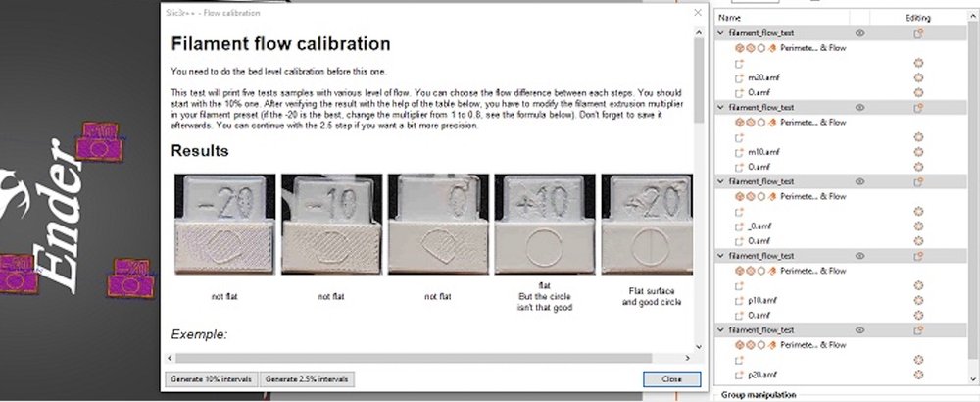Collapse the second filament_flow_test tree node
This screenshot has height=402, width=980.
point(722,107)
